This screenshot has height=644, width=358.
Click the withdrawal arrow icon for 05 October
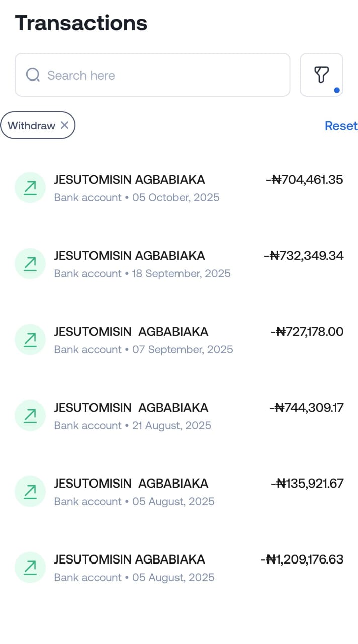[x=30, y=188]
